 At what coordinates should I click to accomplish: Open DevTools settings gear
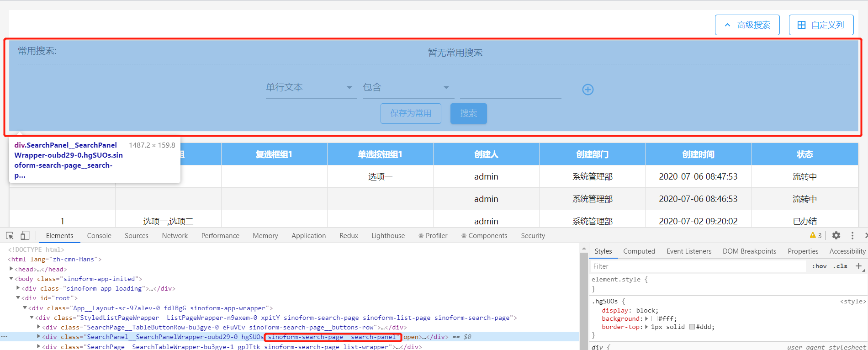(x=836, y=235)
